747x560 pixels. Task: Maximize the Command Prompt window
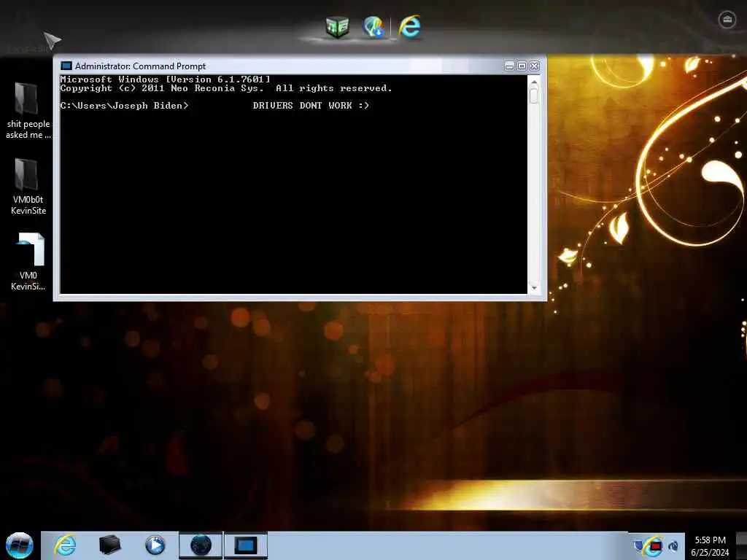coord(522,66)
